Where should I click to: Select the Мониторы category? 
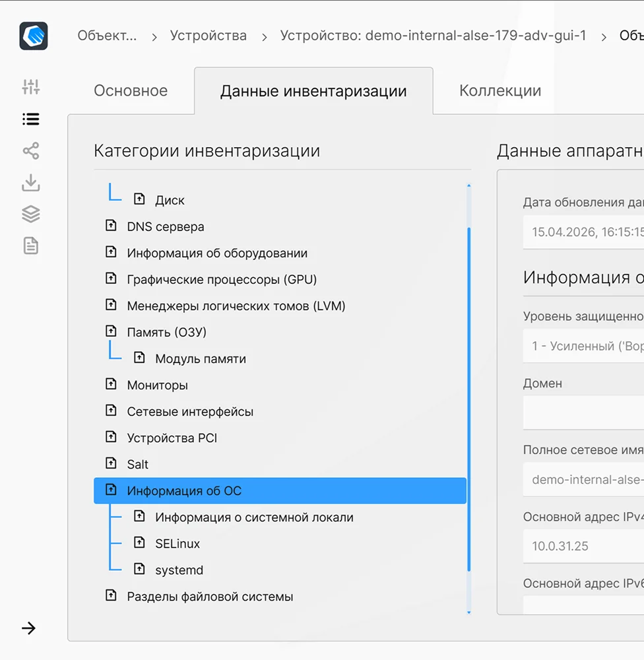pos(158,385)
